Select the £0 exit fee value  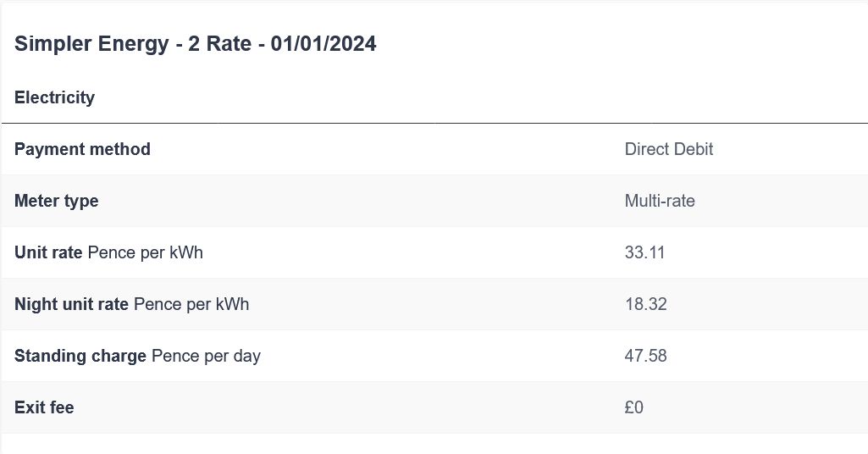pyautogui.click(x=633, y=408)
